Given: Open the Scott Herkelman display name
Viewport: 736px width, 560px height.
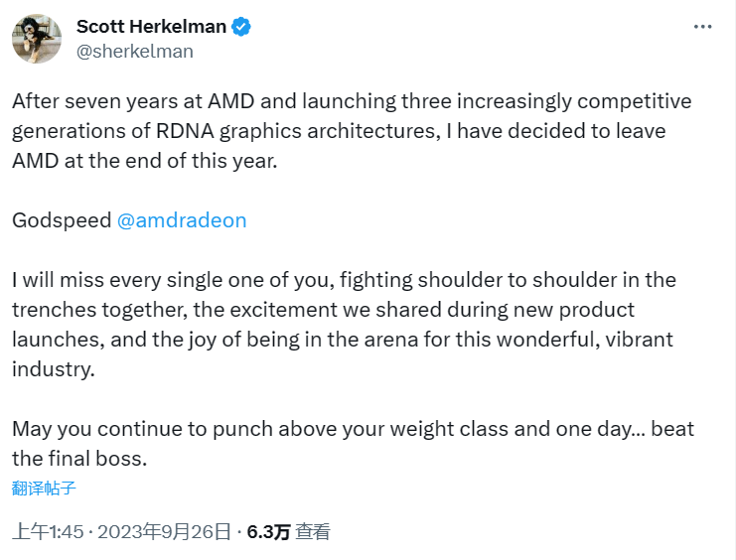Looking at the screenshot, I should 151,27.
